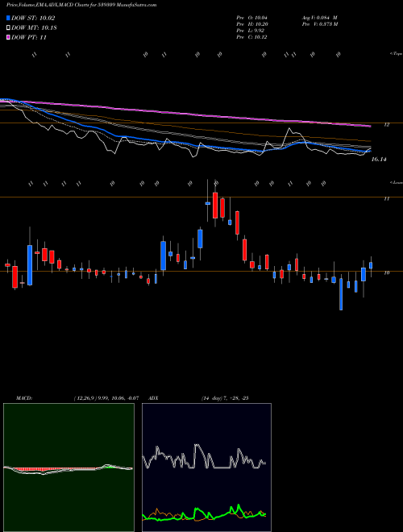This screenshot has width=403, height=532.
Task: Click the magenta DOW PT legend swatch
Action: coord(8,37)
